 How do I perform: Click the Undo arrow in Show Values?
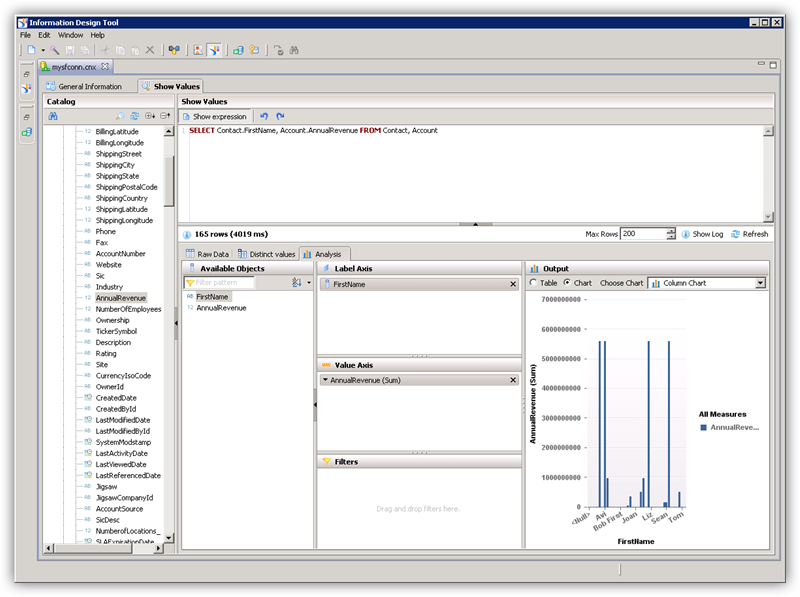coord(264,117)
